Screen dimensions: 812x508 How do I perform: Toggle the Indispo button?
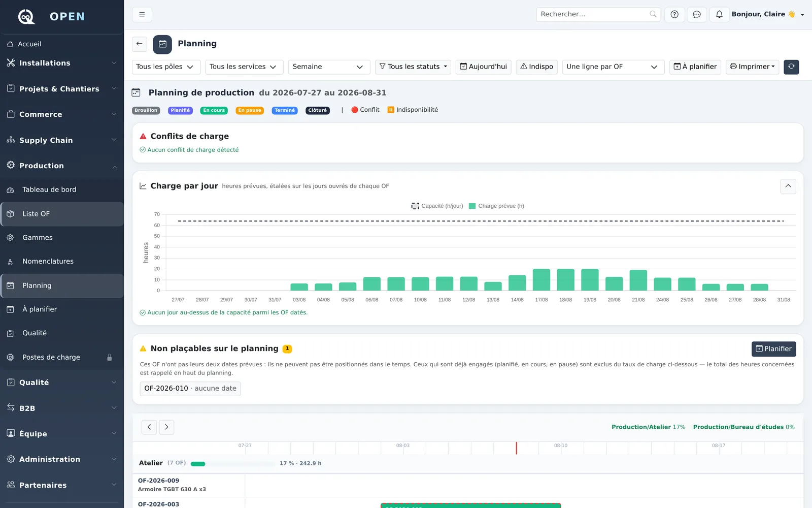[x=537, y=67]
